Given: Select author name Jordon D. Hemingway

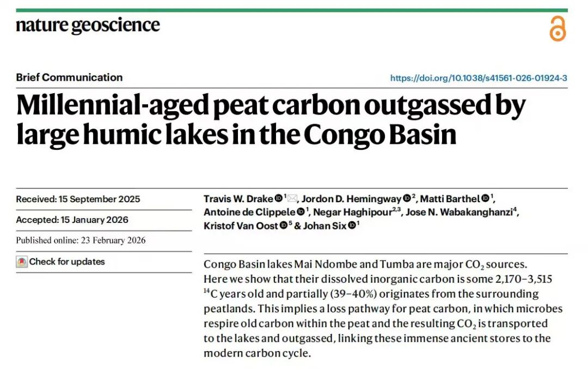Looking at the screenshot, I should (351, 199).
